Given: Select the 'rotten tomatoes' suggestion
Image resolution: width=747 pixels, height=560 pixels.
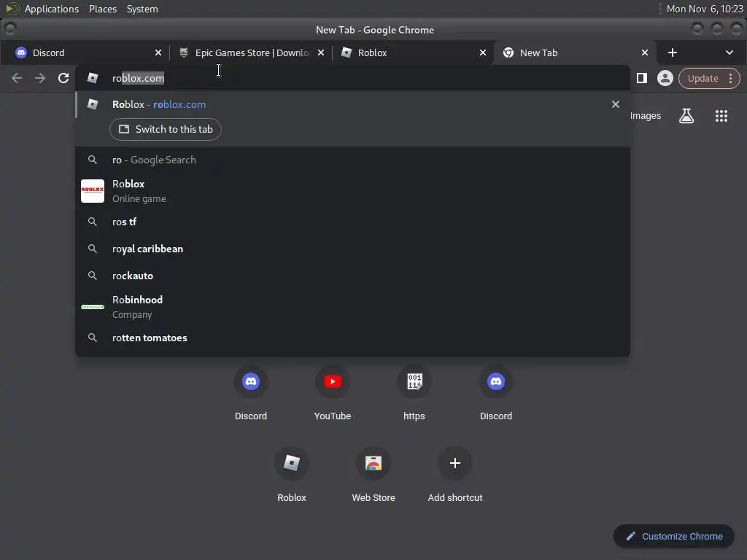Looking at the screenshot, I should [x=352, y=338].
